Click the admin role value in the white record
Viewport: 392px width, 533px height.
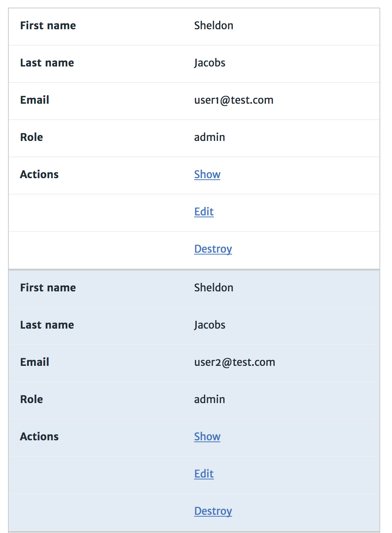[209, 137]
